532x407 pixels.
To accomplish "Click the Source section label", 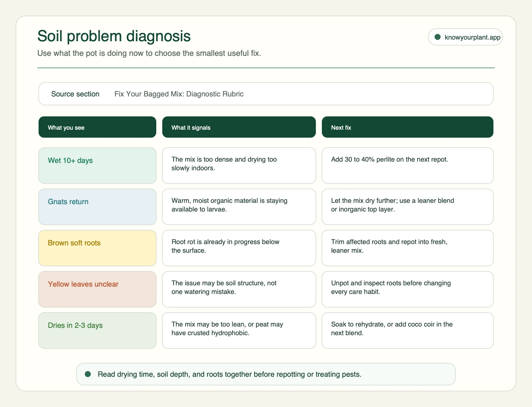I will tap(75, 94).
